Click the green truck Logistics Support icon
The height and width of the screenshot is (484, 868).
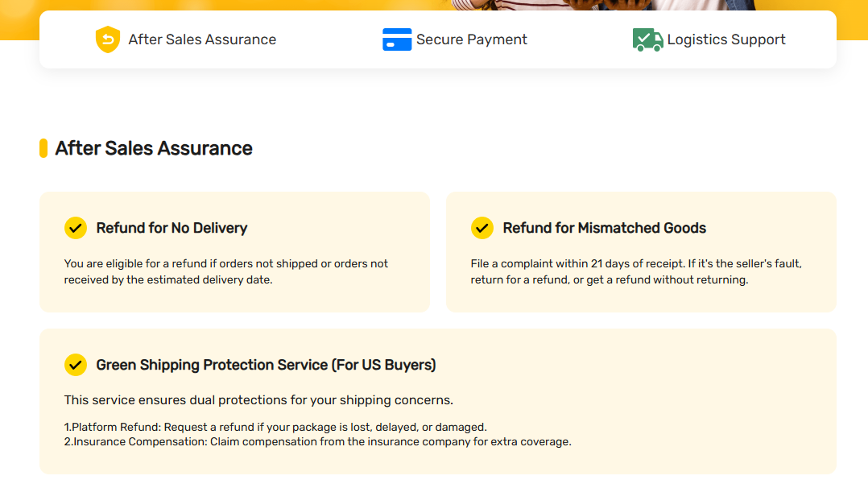pos(647,39)
